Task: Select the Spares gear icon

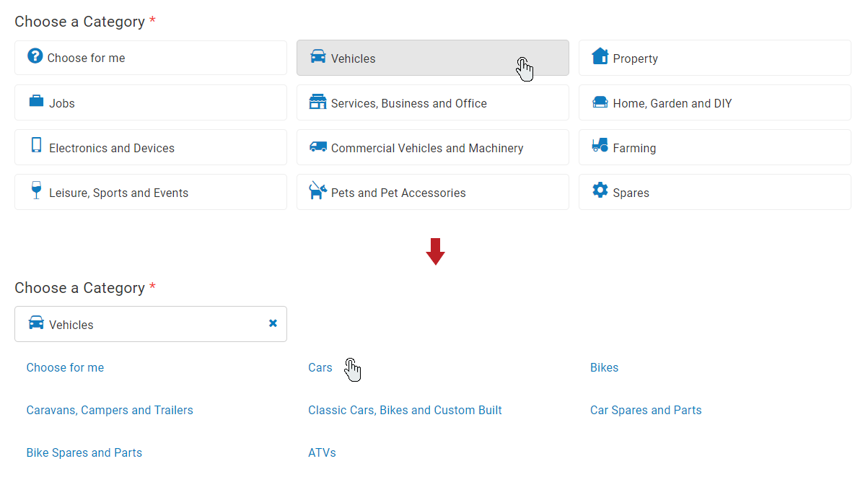Action: [600, 191]
